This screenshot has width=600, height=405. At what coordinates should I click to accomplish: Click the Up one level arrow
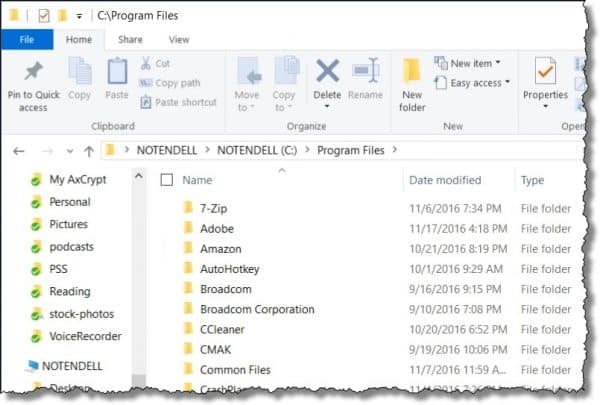(x=89, y=152)
